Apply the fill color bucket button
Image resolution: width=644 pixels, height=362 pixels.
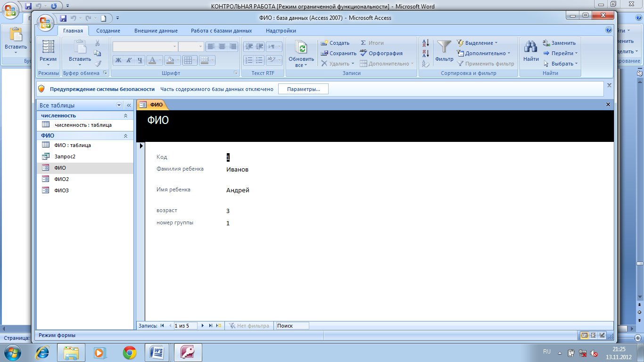tap(170, 60)
